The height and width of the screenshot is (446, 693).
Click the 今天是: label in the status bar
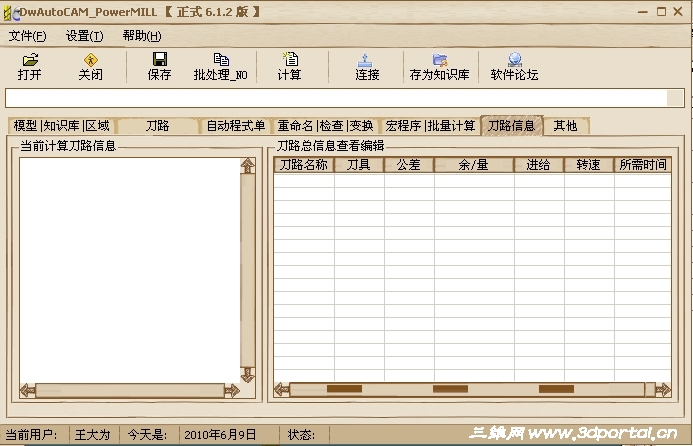(147, 435)
